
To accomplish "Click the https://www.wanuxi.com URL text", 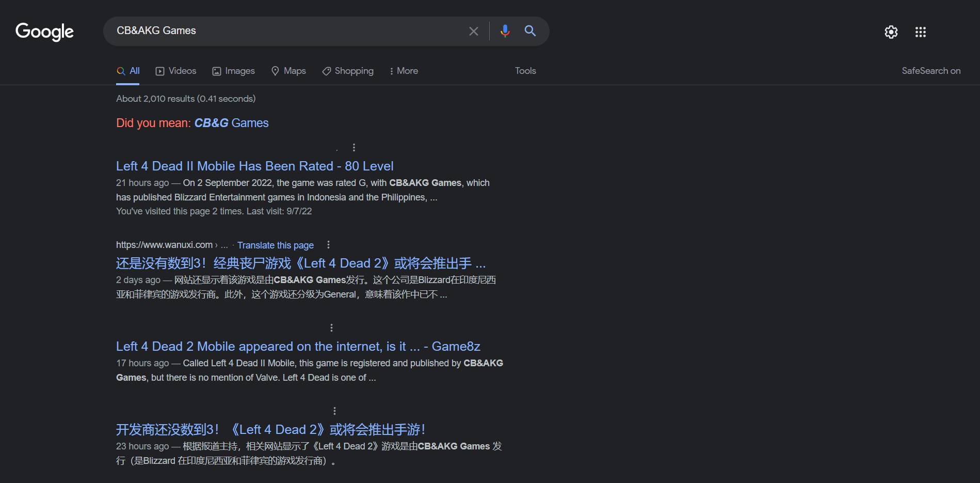I will point(164,245).
